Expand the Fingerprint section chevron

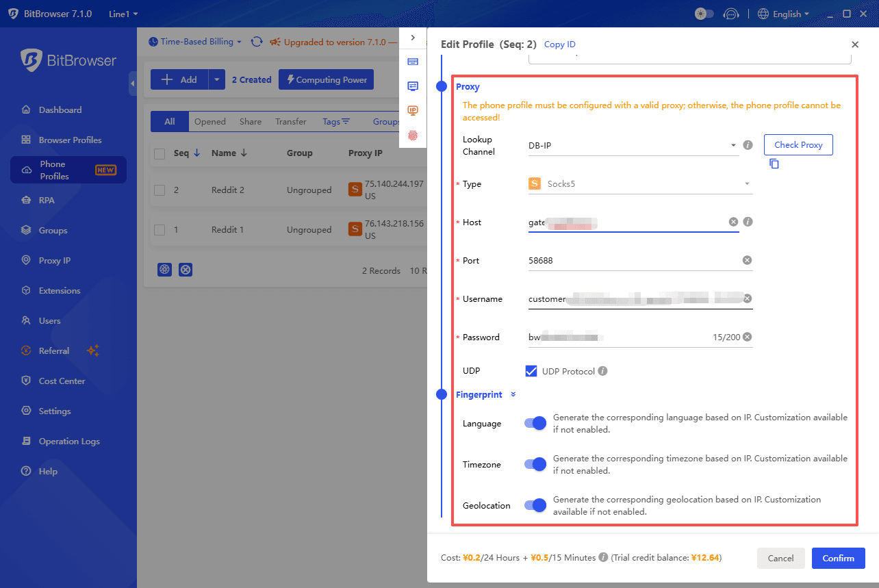[513, 394]
